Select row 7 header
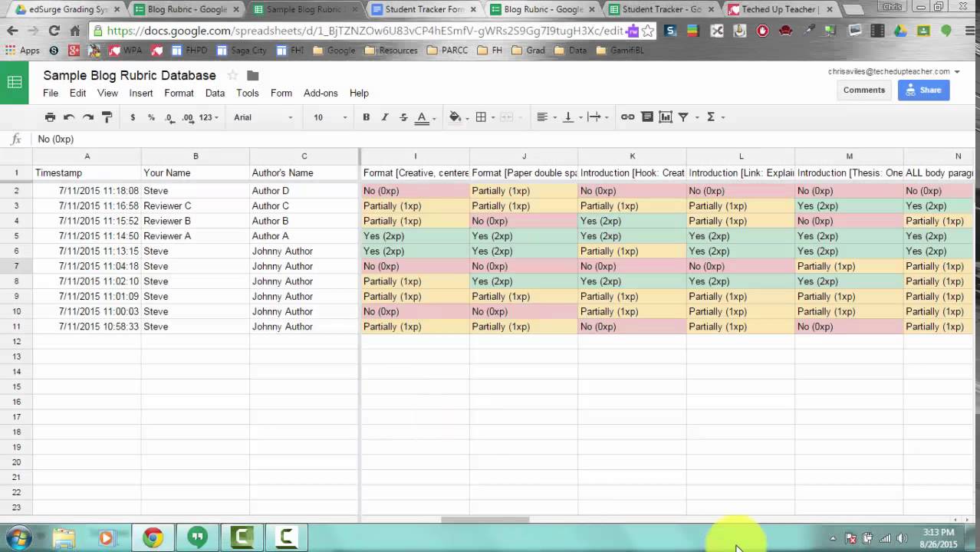The height and width of the screenshot is (552, 980). (16, 266)
